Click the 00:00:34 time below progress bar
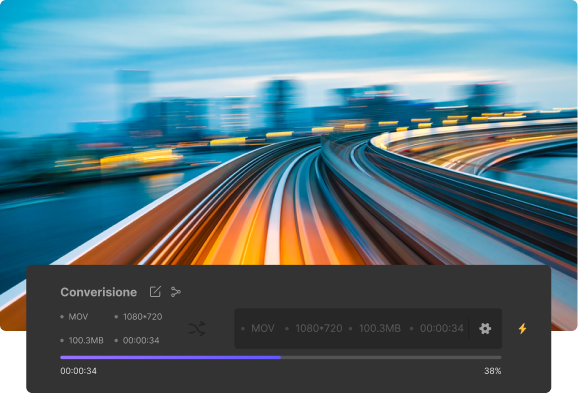The width and height of the screenshot is (578, 394). pos(79,371)
